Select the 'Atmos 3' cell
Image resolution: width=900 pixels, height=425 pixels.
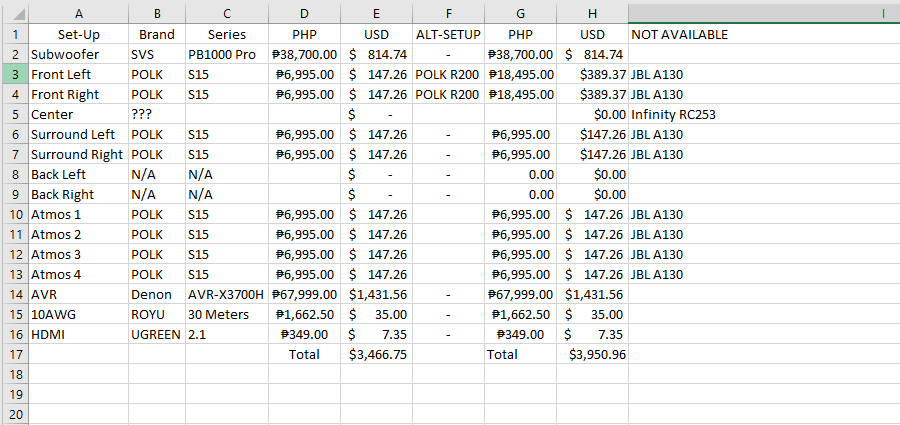coord(79,254)
